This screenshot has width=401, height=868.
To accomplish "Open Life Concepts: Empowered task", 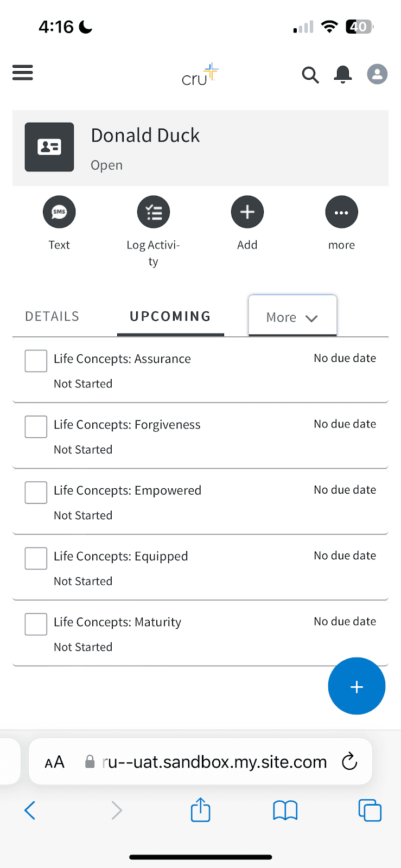I will click(x=128, y=490).
